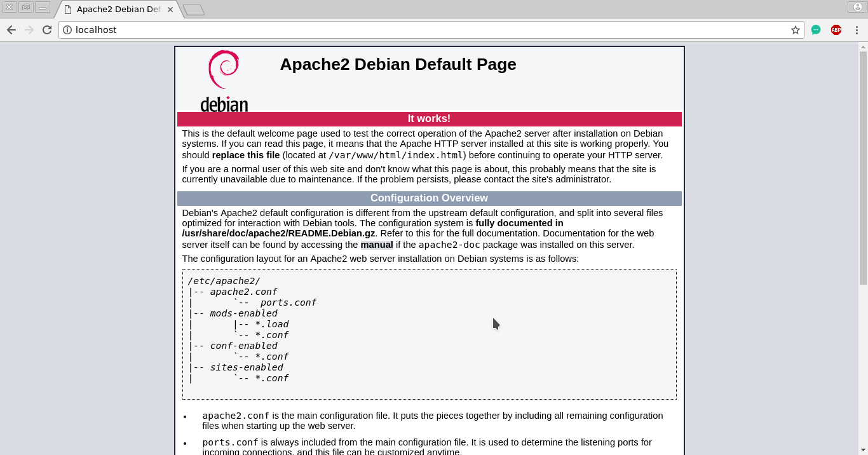The height and width of the screenshot is (455, 868).
Task: Bookmark this page with the star icon
Action: (795, 30)
